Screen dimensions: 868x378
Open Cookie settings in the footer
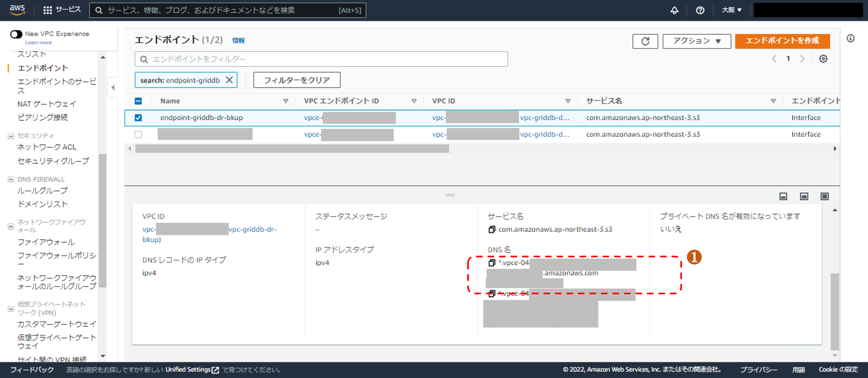838,370
